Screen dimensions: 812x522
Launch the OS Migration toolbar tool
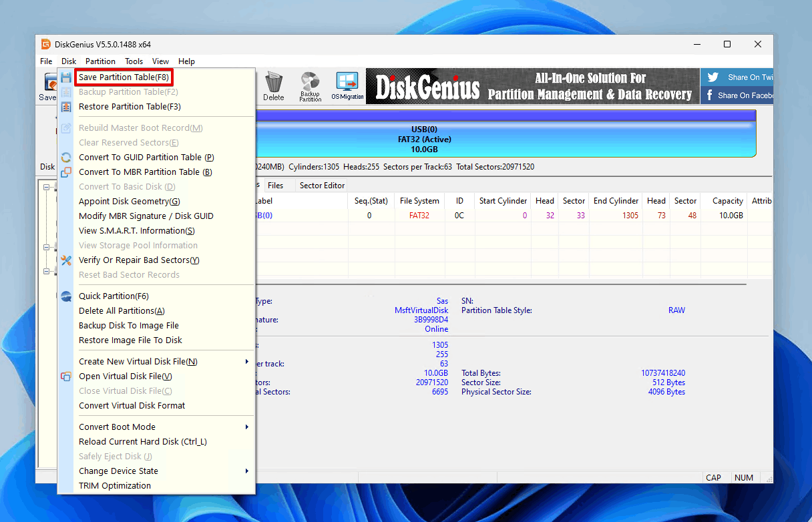pos(347,87)
